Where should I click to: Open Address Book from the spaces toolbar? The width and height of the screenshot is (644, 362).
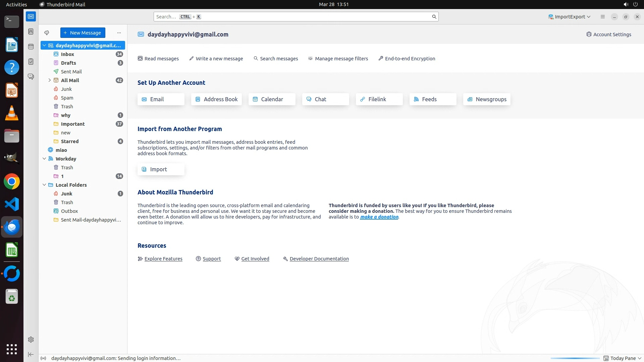tap(31, 32)
